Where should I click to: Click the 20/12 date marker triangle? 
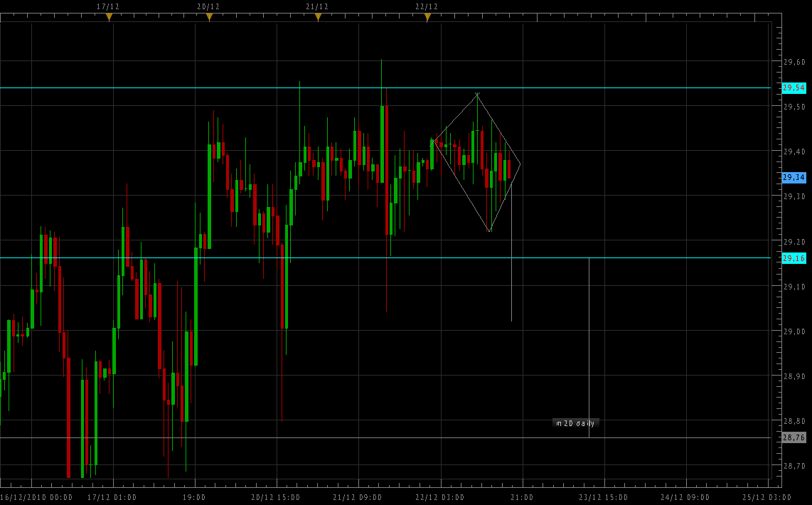(x=209, y=18)
